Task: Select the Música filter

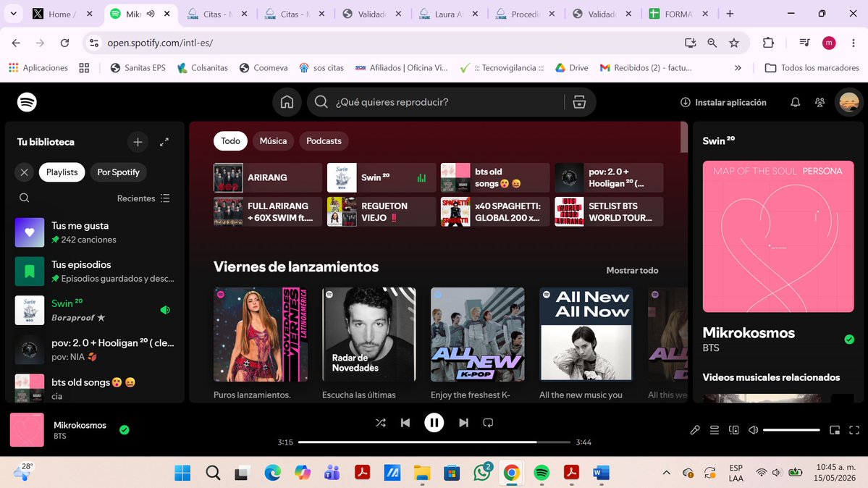Action: pyautogui.click(x=273, y=140)
